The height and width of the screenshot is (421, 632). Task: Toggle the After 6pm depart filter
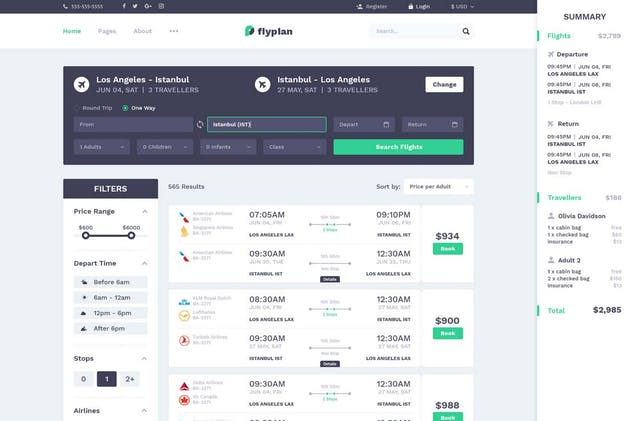[110, 328]
